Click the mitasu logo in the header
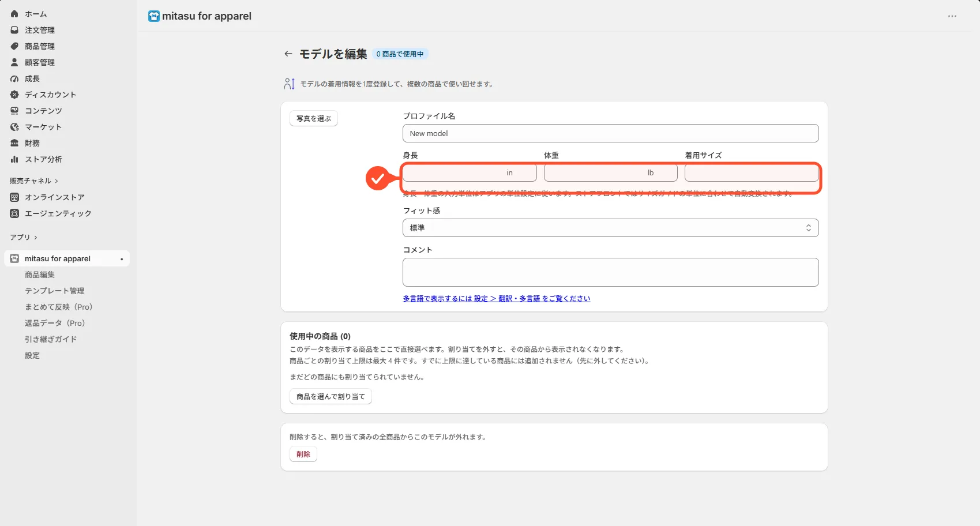The image size is (980, 526). click(x=154, y=16)
